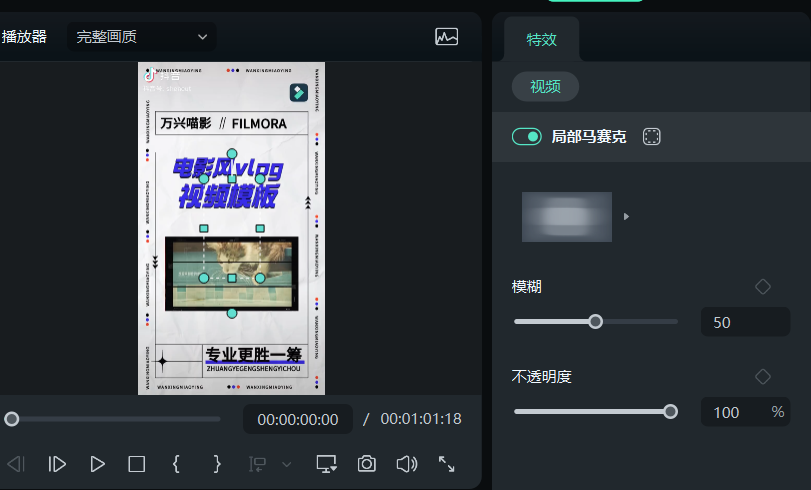Toggle the 局部马赛克 effect switch
This screenshot has height=490, width=811.
point(527,137)
